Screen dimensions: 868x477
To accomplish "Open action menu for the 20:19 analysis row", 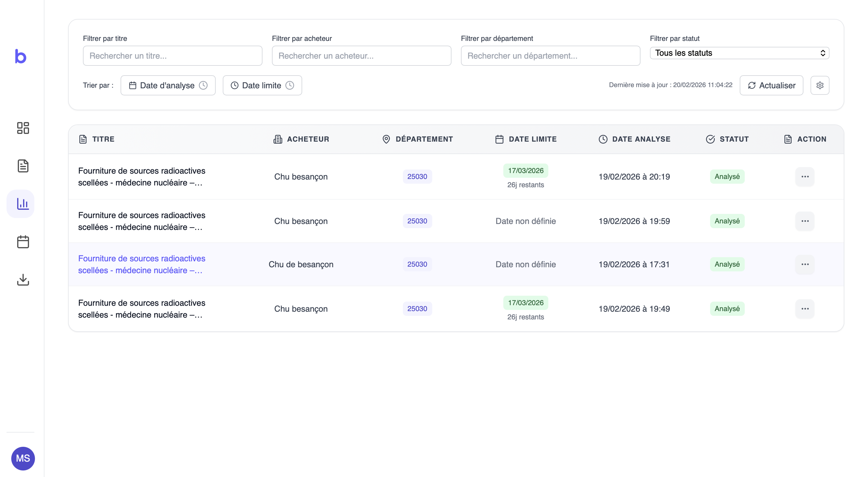I will point(805,177).
